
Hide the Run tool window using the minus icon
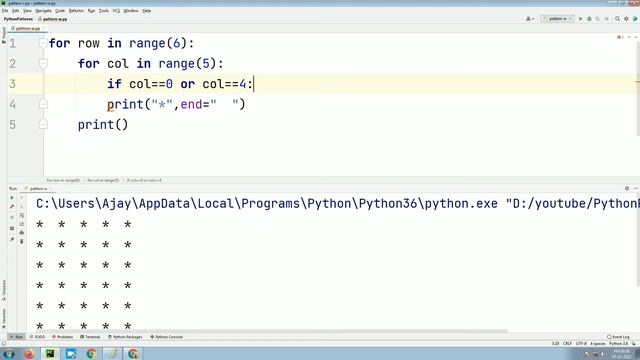click(x=636, y=189)
